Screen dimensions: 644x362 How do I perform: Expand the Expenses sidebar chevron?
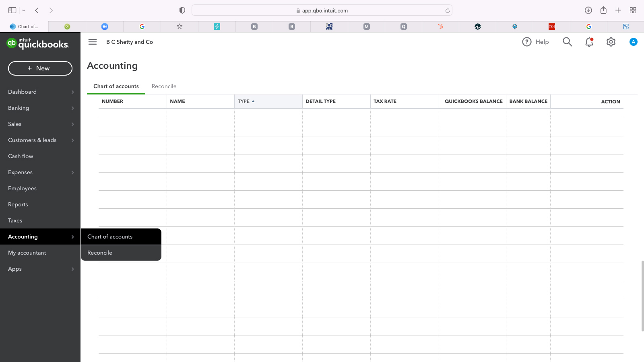pyautogui.click(x=72, y=173)
